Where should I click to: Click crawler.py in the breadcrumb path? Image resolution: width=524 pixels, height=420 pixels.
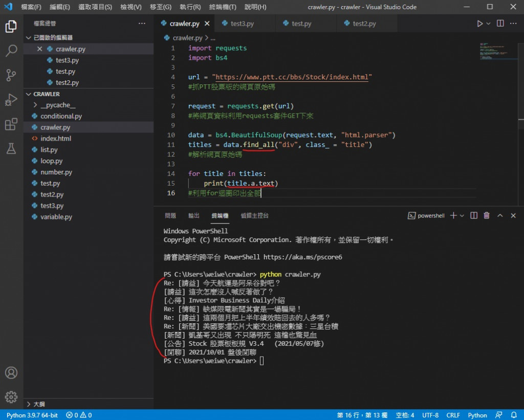tap(187, 38)
